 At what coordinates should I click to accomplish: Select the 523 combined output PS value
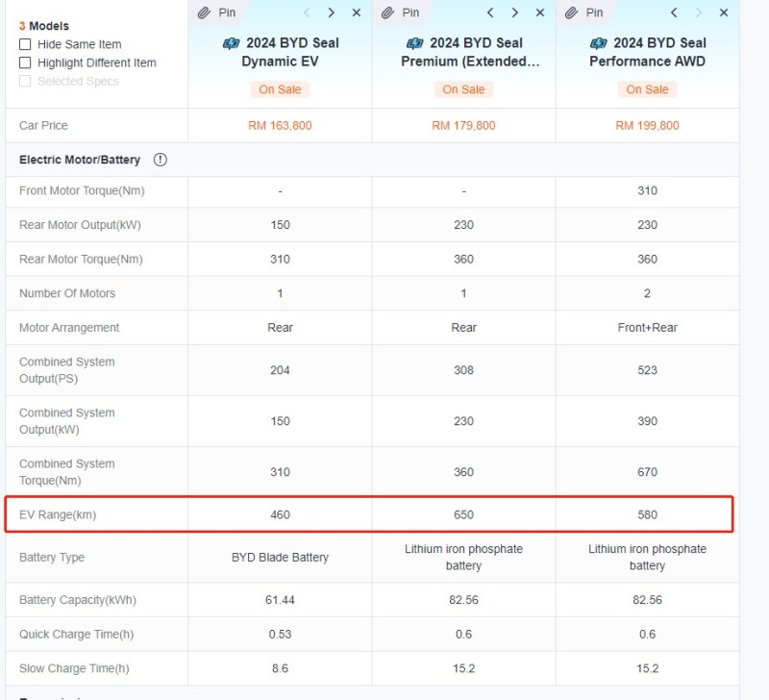(647, 370)
